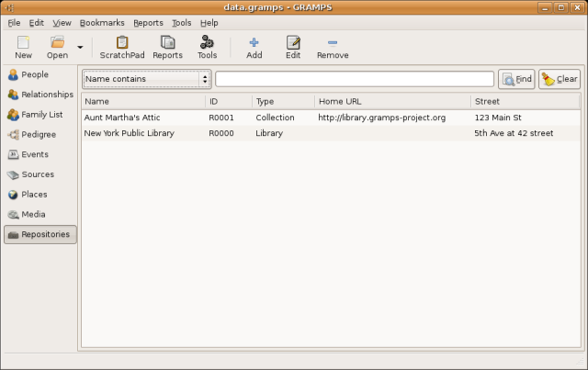
Task: Click the search text input field
Action: 354,79
